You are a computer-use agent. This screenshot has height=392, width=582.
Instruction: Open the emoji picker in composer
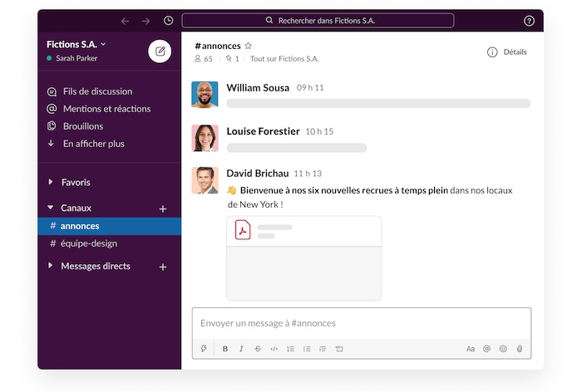pos(503,349)
